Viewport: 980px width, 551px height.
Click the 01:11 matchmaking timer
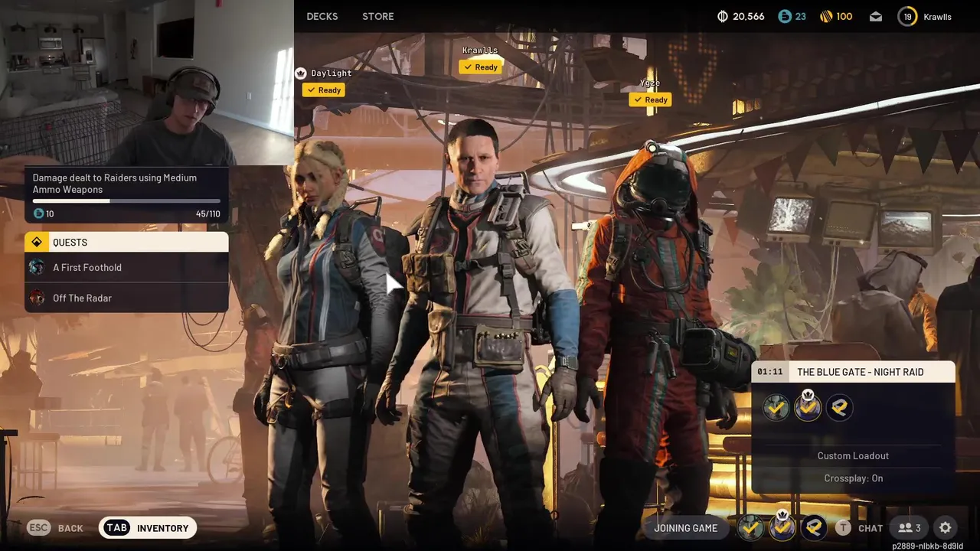tap(770, 372)
